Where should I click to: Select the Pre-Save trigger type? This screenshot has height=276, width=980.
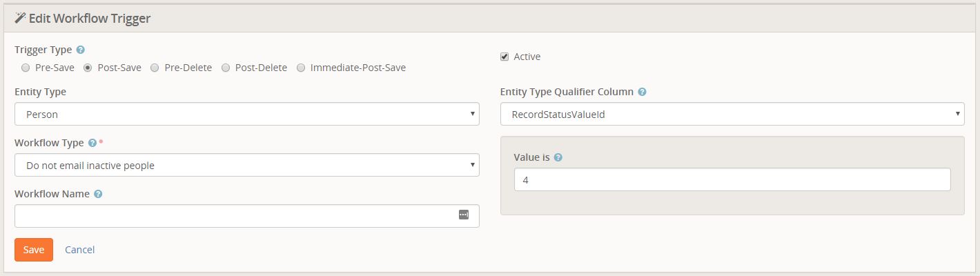click(x=26, y=68)
